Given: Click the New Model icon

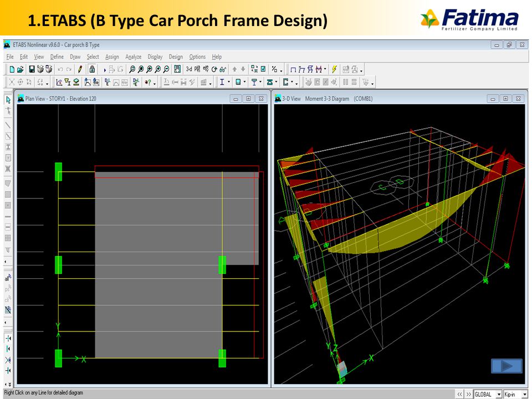Looking at the screenshot, I should click(12, 70).
